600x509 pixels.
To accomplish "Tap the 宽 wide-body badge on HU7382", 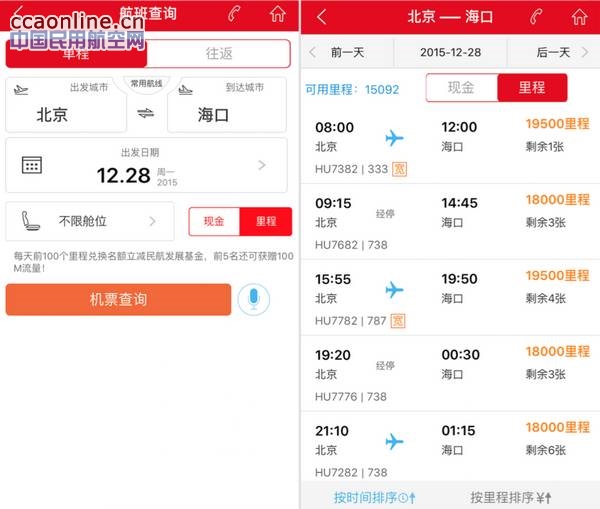I will coord(399,169).
